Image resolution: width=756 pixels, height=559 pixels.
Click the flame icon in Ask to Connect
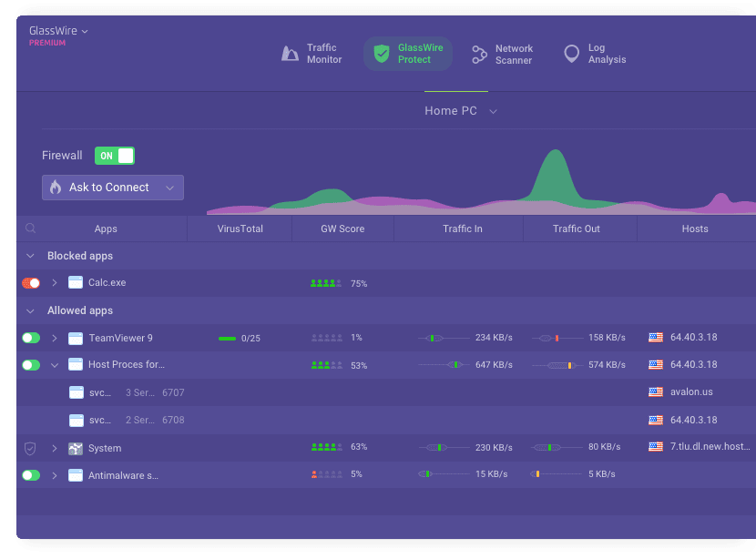click(x=56, y=187)
